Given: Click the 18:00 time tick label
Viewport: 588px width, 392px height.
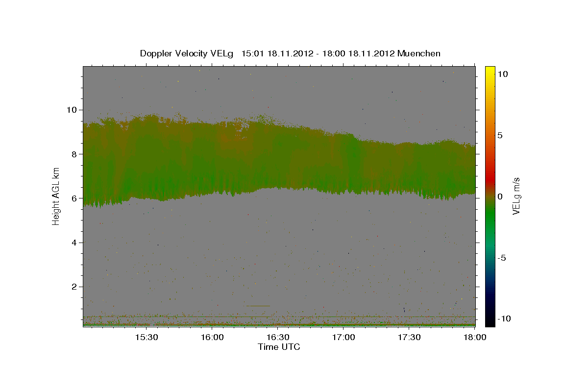Looking at the screenshot, I should (475, 338).
